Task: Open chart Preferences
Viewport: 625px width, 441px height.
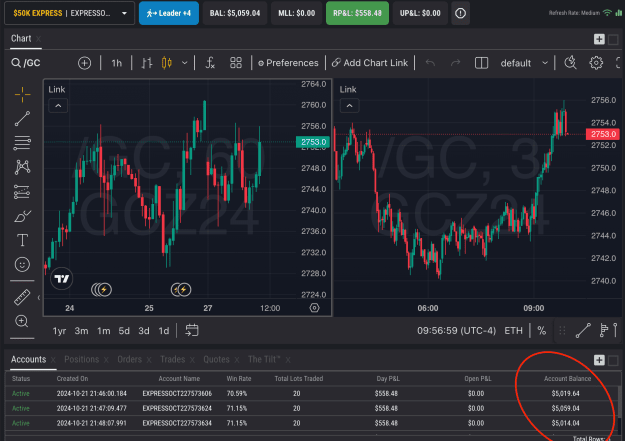Action: pos(288,63)
